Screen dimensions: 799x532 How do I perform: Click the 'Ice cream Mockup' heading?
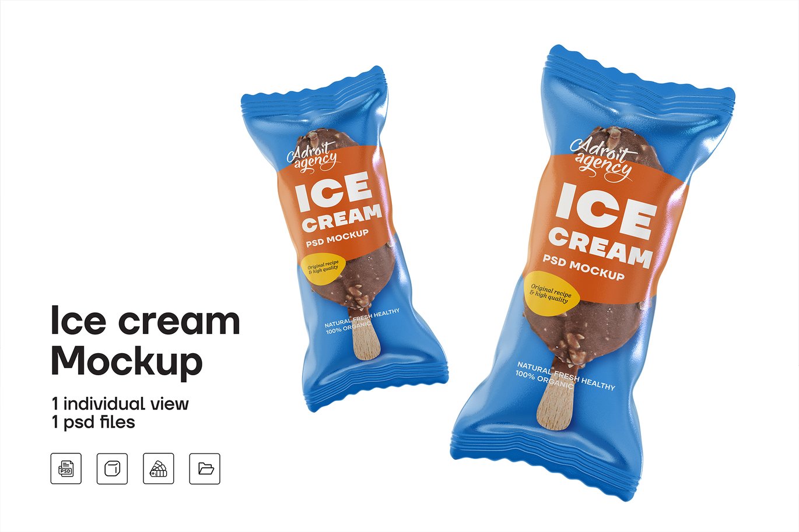(145, 341)
